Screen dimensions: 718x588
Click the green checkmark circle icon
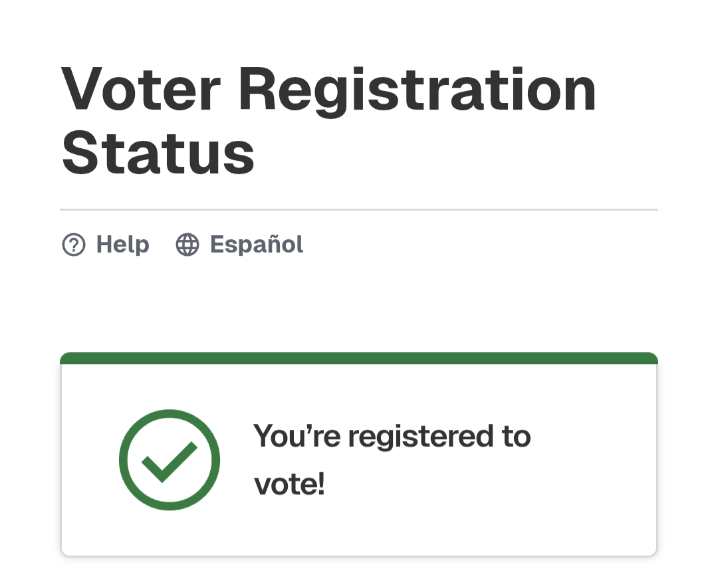[x=170, y=460]
